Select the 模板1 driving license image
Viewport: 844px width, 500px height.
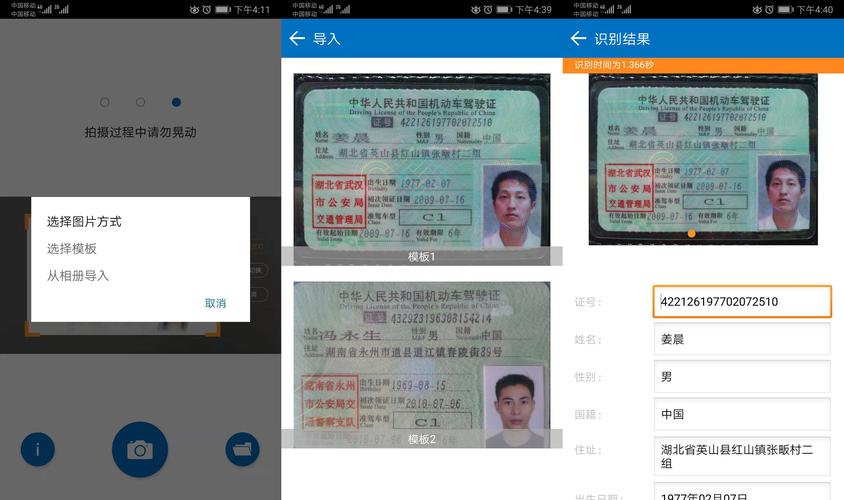coord(421,165)
